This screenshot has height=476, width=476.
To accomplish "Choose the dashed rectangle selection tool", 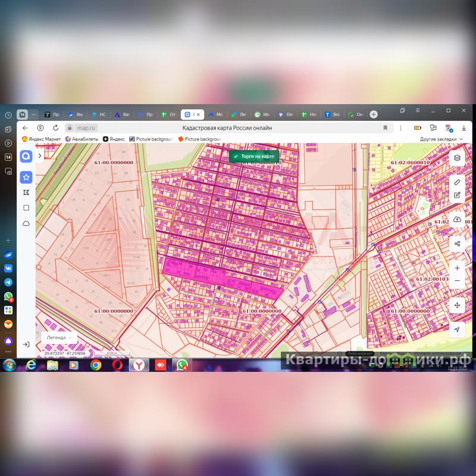I will tap(26, 208).
